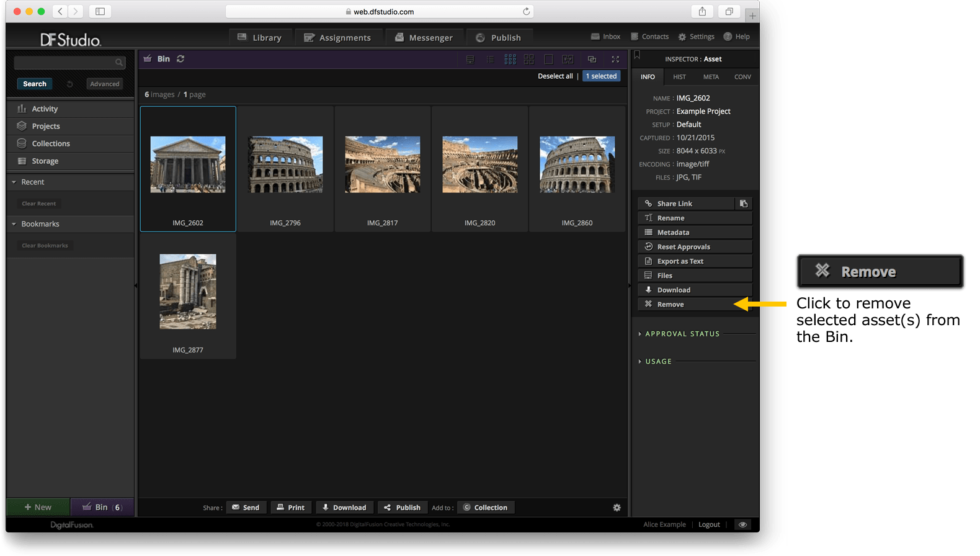Open Activity in the sidebar
This screenshot has height=556, width=980.
(x=71, y=109)
